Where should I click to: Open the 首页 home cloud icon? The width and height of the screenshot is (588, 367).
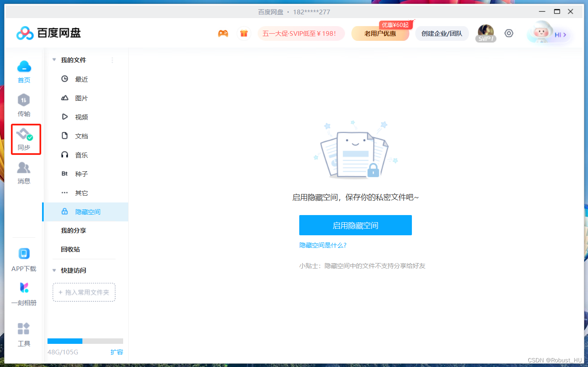pyautogui.click(x=24, y=66)
